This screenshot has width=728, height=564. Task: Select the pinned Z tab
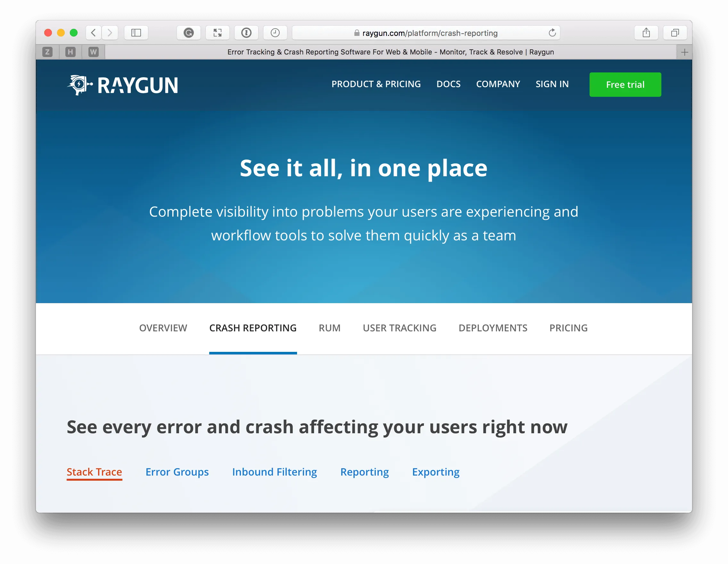[47, 52]
